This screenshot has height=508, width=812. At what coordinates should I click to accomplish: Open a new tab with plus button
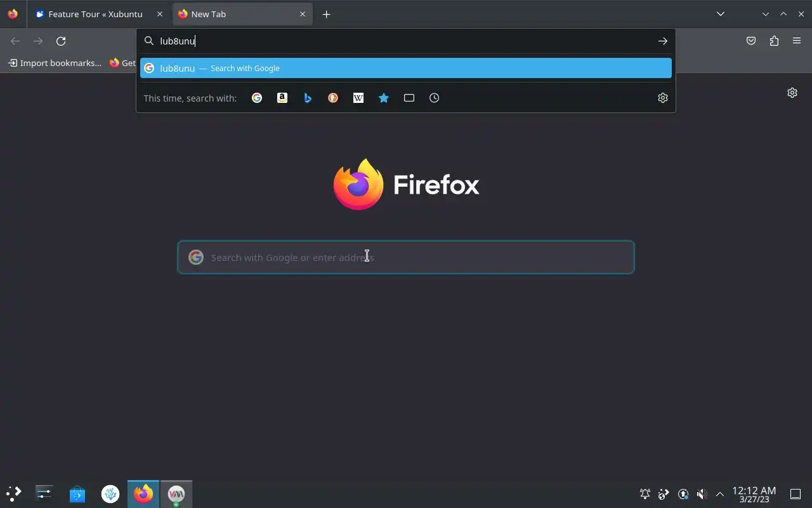[326, 14]
